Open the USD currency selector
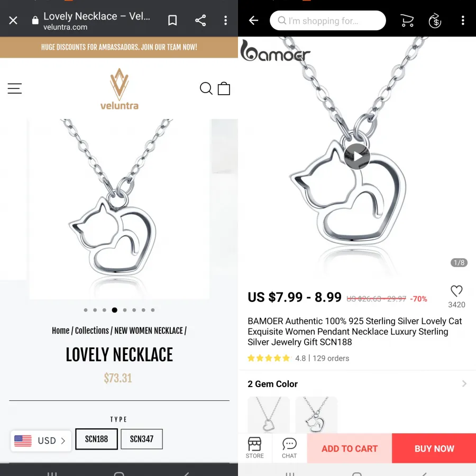 click(x=41, y=441)
